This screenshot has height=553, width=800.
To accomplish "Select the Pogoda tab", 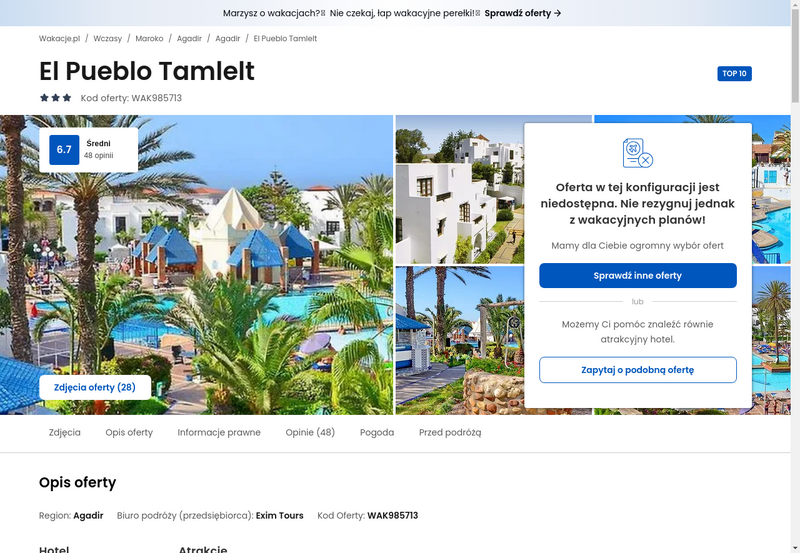I will click(x=377, y=432).
